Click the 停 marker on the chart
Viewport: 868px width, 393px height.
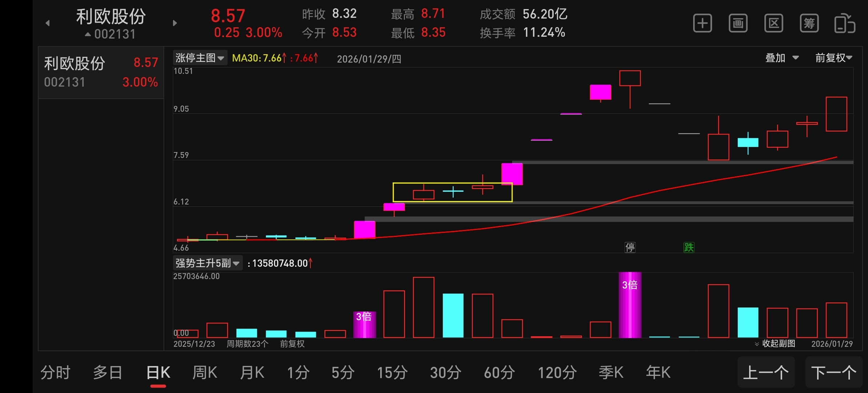click(630, 247)
